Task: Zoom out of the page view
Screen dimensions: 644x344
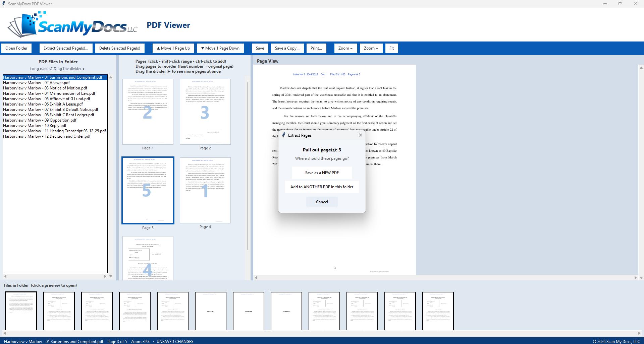Action: coord(345,48)
